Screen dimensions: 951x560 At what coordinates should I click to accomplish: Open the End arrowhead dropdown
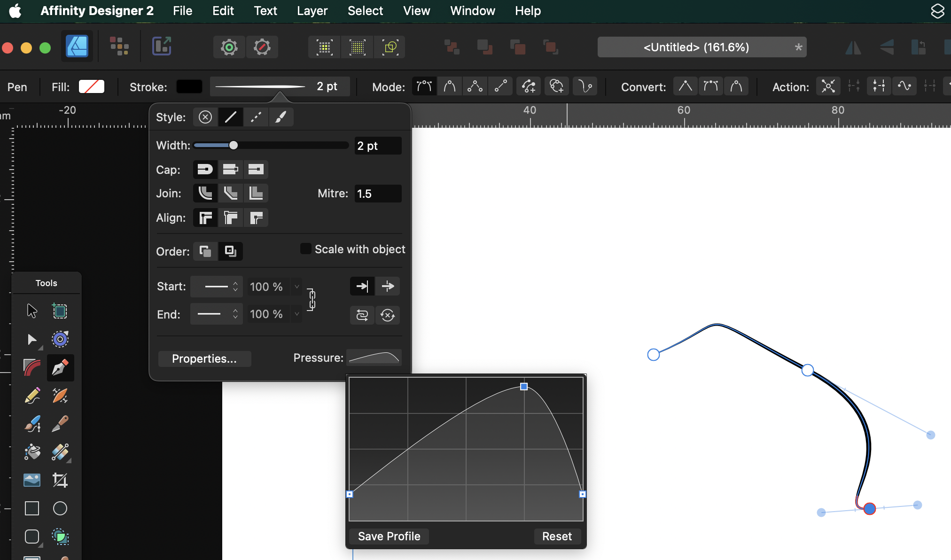click(x=216, y=314)
